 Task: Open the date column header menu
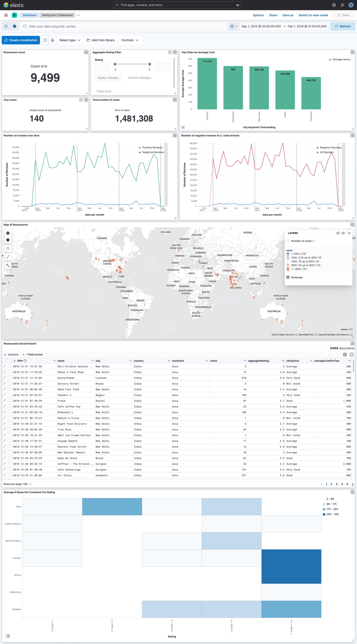click(54, 361)
